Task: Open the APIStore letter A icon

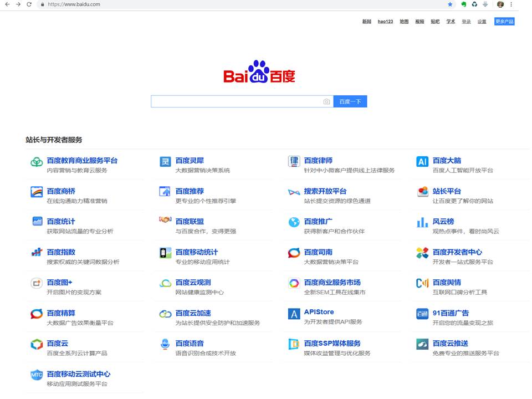Action: pyautogui.click(x=294, y=314)
